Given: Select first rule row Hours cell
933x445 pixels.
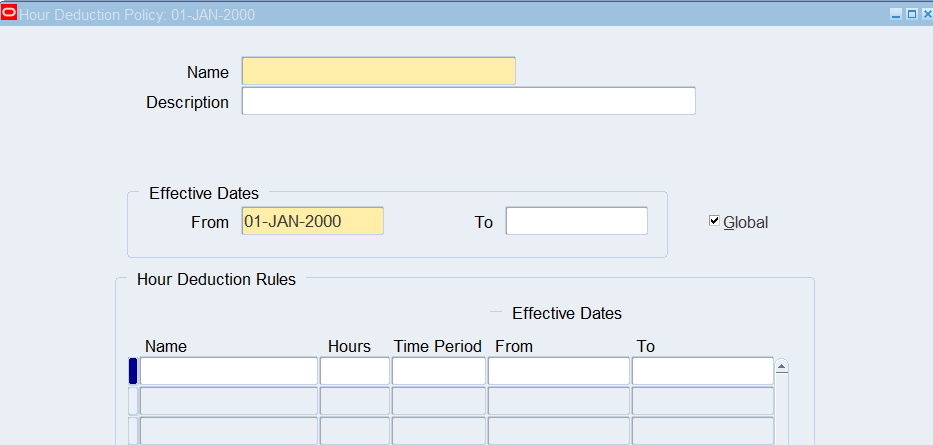Looking at the screenshot, I should click(x=354, y=371).
